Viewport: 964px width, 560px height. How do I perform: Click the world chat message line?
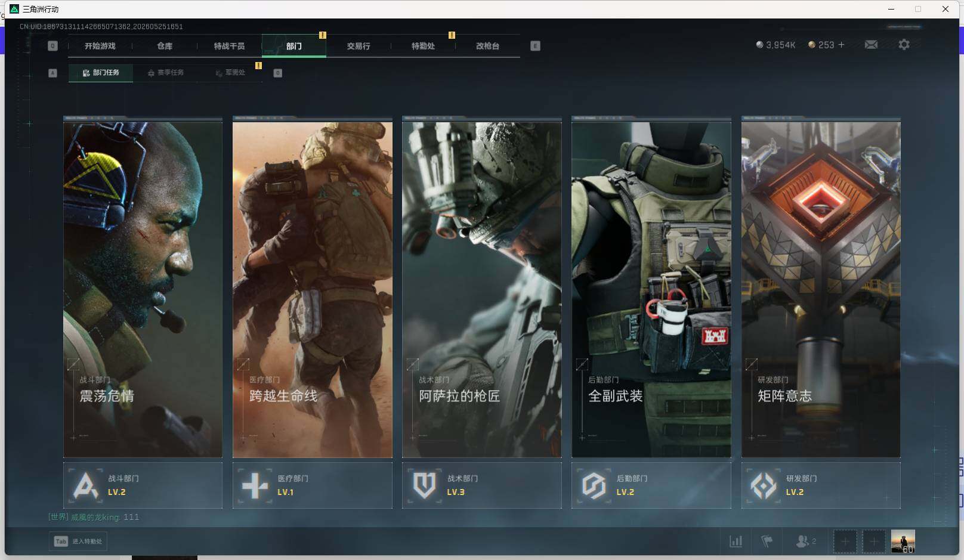(x=94, y=517)
